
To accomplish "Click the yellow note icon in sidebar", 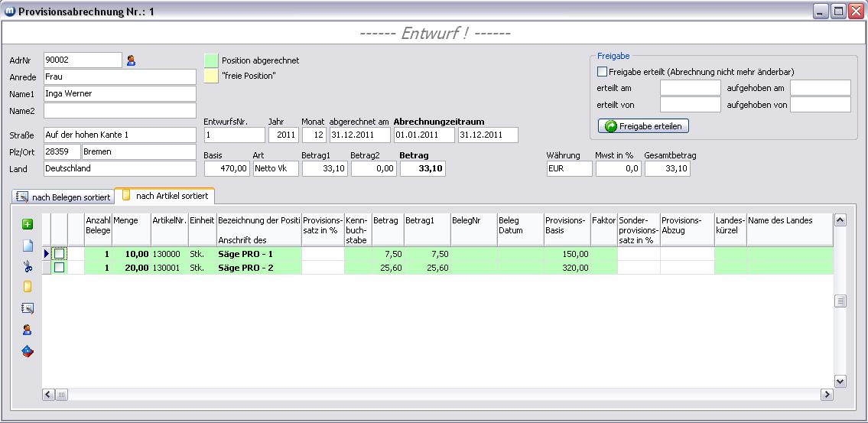I will [28, 287].
